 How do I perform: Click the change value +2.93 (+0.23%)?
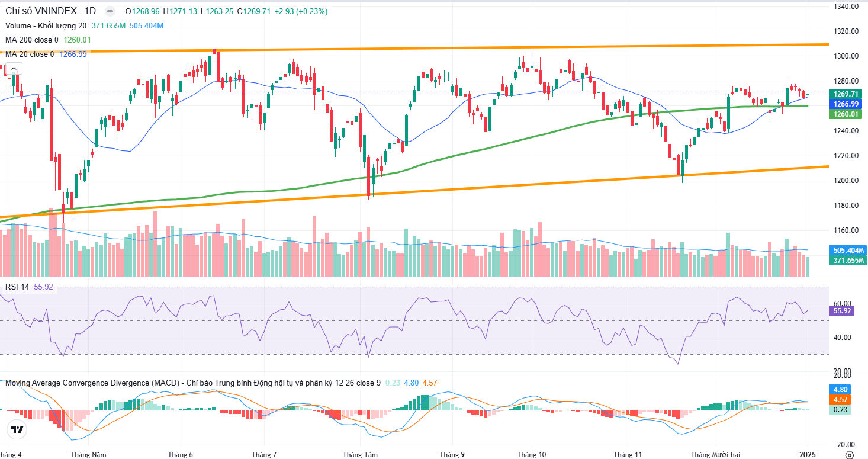click(x=301, y=11)
